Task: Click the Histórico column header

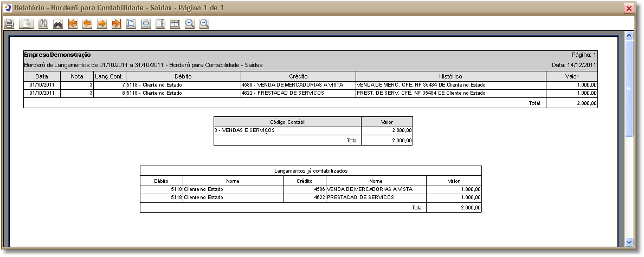Action: [450, 76]
